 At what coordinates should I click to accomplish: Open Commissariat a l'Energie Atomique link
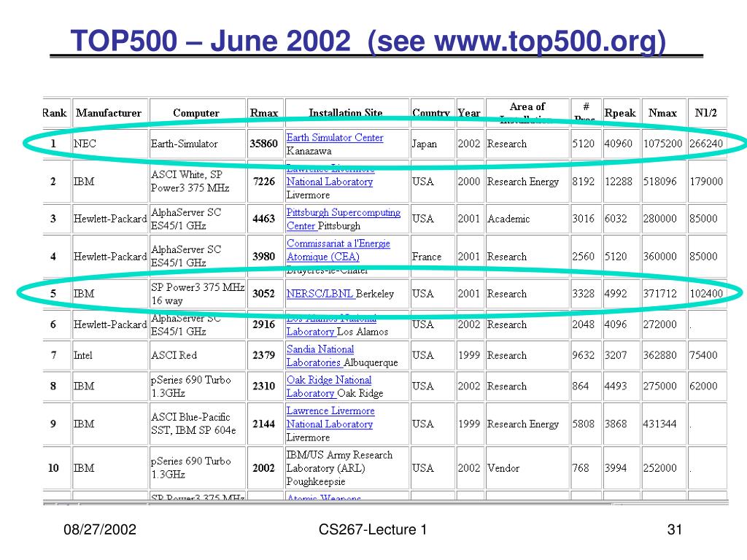tap(338, 250)
